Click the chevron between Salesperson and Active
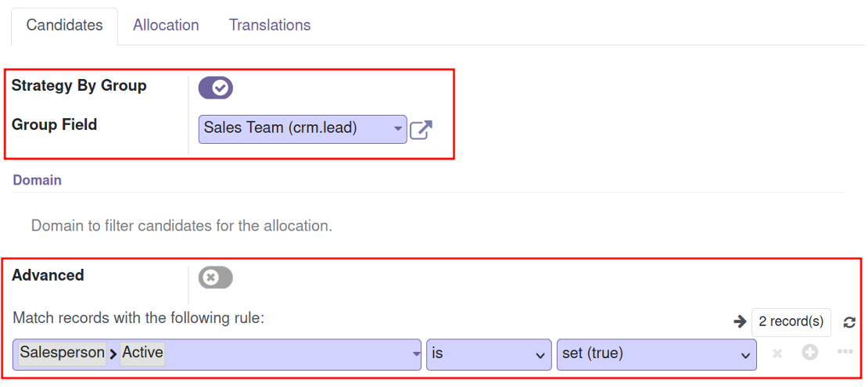This screenshot has width=868, height=387. pos(113,354)
